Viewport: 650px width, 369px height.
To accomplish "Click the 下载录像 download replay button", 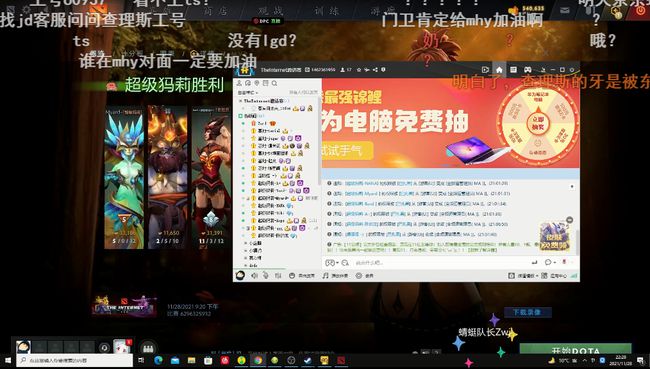I will pos(527,312).
